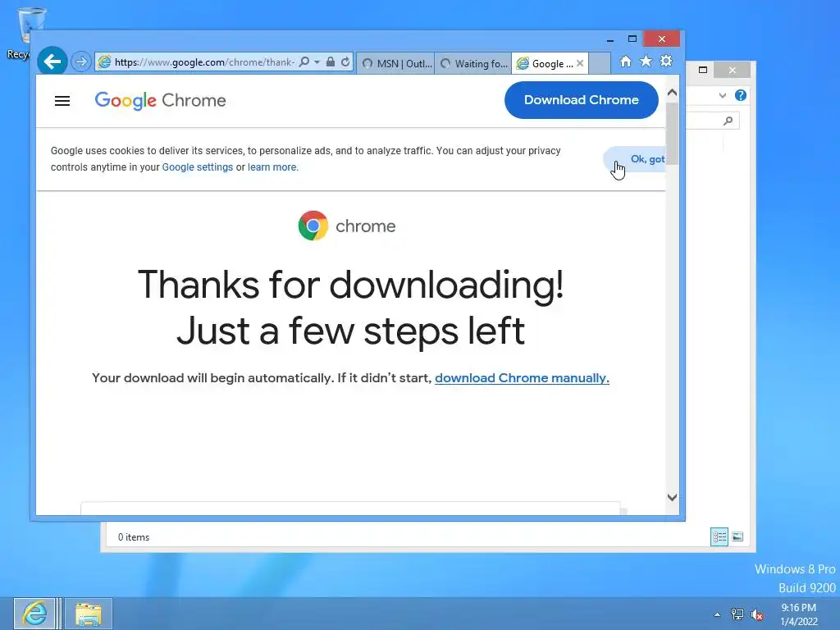The height and width of the screenshot is (630, 840).
Task: Click the File Explorer taskbar icon
Action: click(89, 614)
